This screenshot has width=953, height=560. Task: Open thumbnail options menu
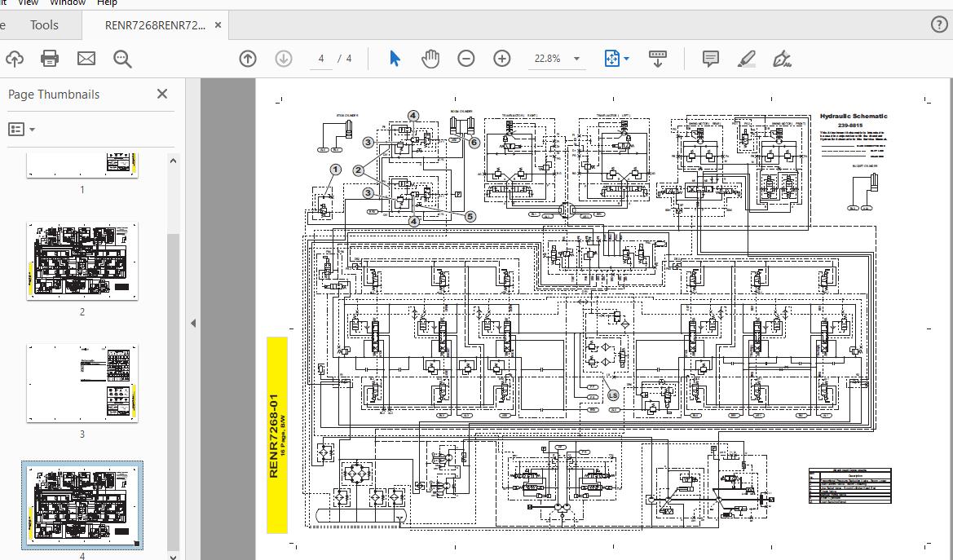(21, 129)
